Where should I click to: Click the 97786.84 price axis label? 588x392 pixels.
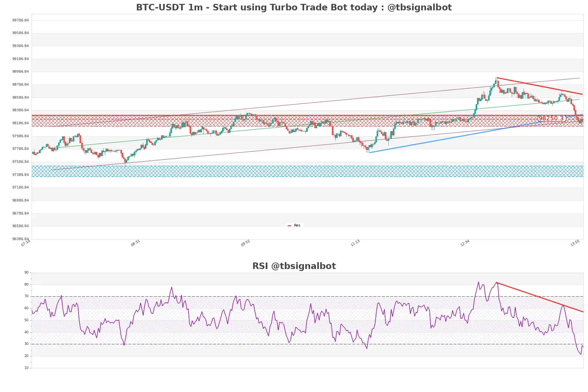(20, 149)
